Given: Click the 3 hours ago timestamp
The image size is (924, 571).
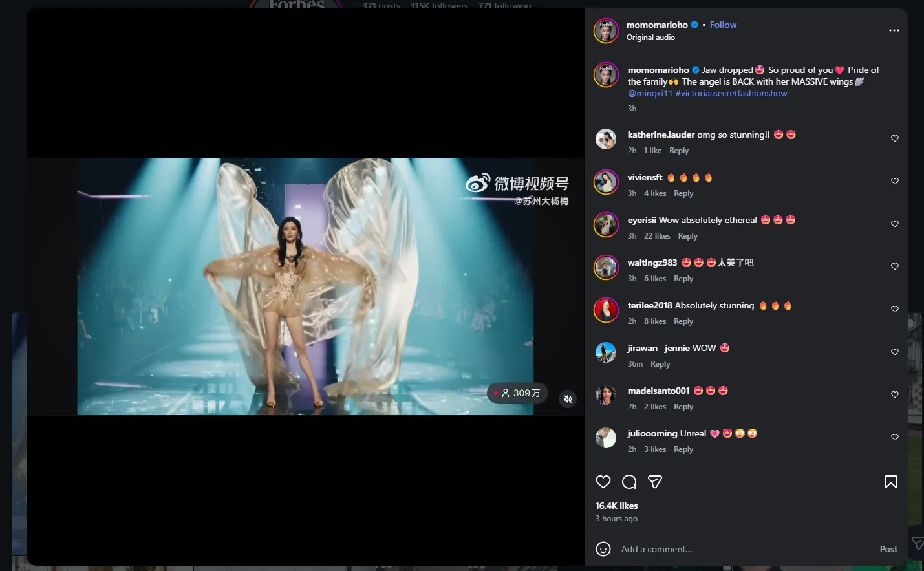Looking at the screenshot, I should coord(616,519).
